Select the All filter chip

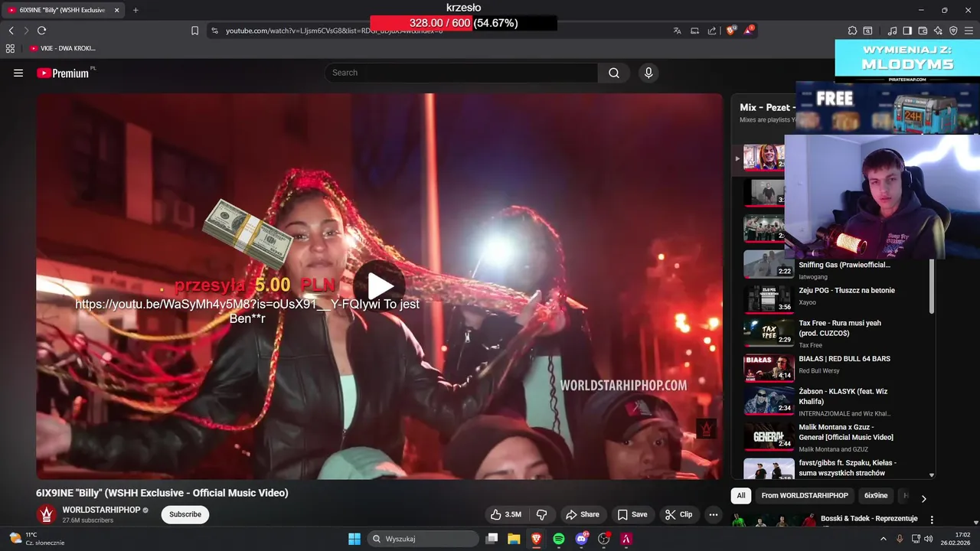[x=741, y=496]
